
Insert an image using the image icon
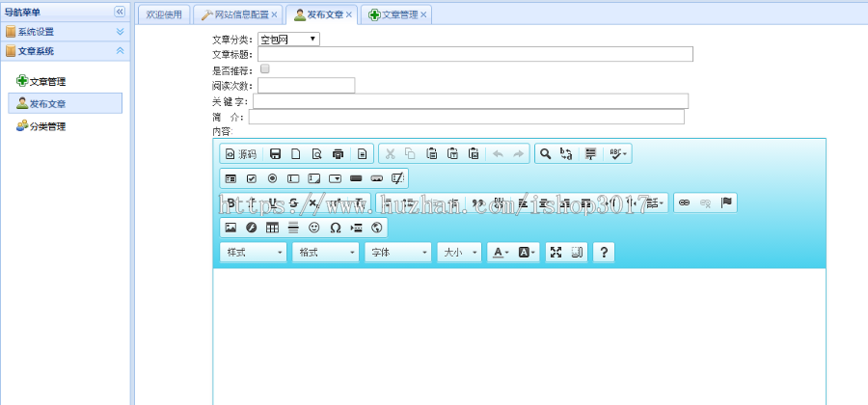231,228
